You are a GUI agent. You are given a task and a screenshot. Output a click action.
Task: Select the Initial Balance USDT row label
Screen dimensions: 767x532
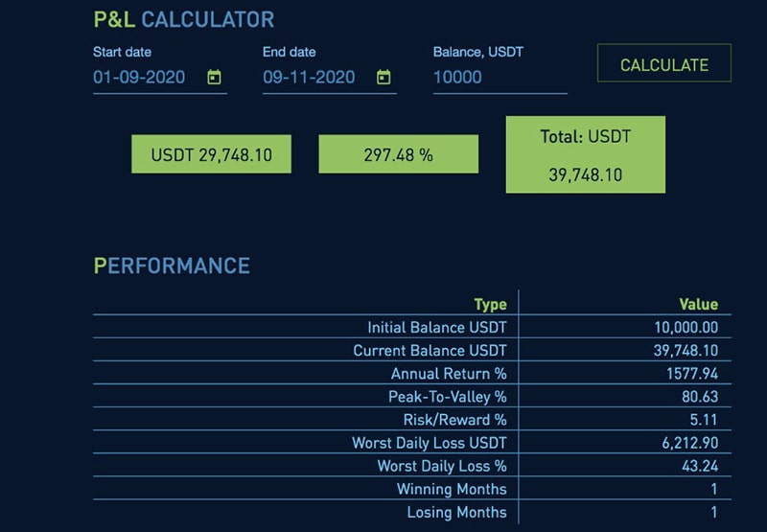(436, 328)
